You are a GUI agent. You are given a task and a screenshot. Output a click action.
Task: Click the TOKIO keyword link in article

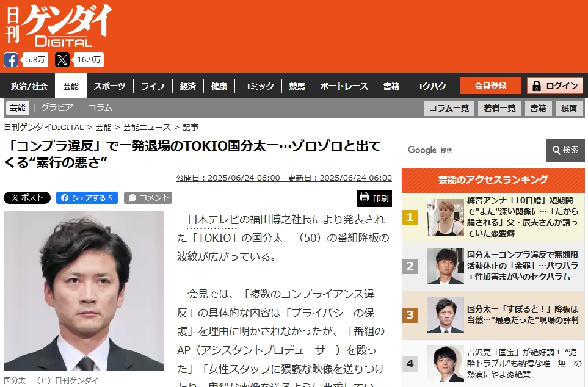[x=214, y=238]
